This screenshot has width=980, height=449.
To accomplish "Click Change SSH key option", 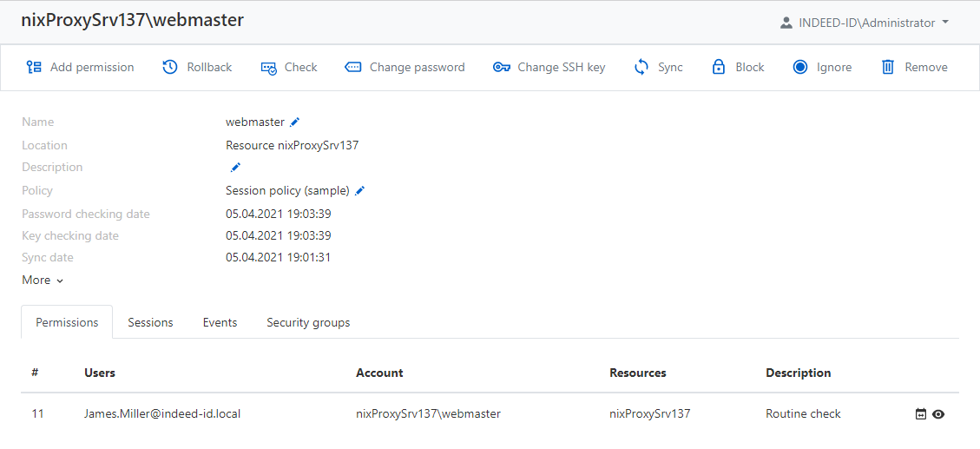I will point(549,67).
